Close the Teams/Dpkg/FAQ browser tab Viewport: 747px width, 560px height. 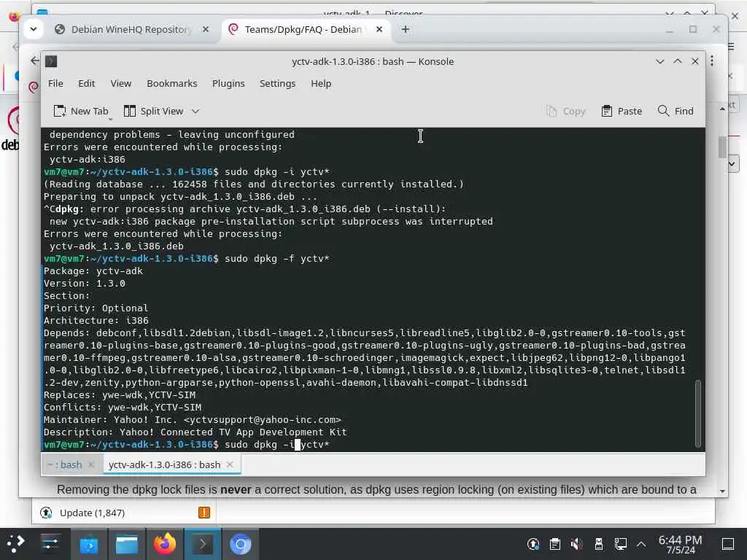pos(379,29)
